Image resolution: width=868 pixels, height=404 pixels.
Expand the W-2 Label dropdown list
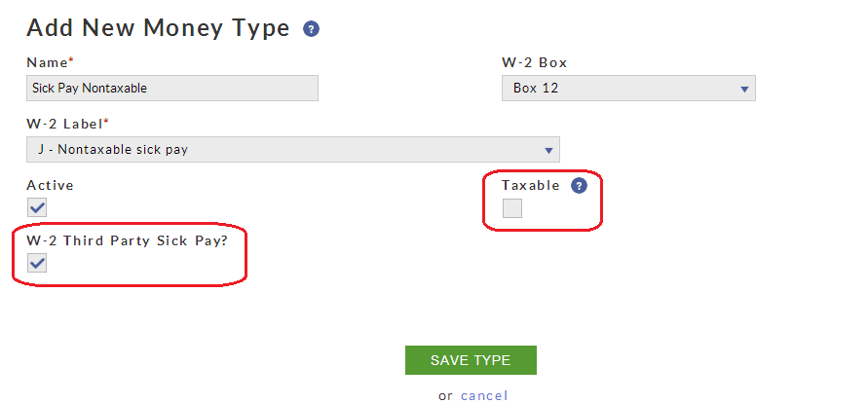tap(292, 150)
